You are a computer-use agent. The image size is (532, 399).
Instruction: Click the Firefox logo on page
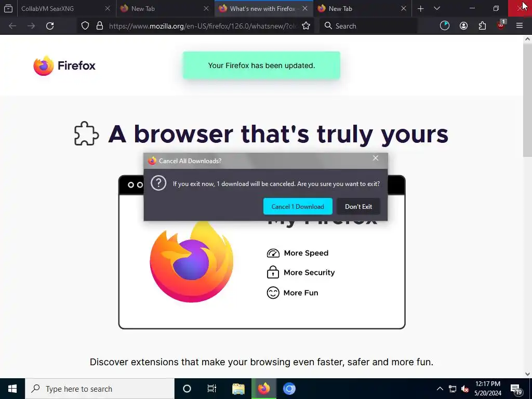click(64, 65)
